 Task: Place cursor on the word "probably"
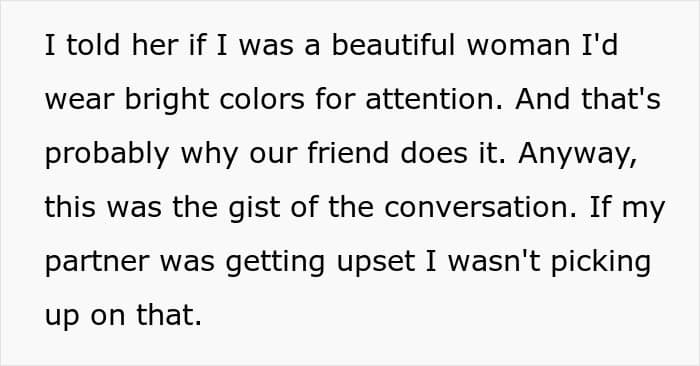click(107, 154)
